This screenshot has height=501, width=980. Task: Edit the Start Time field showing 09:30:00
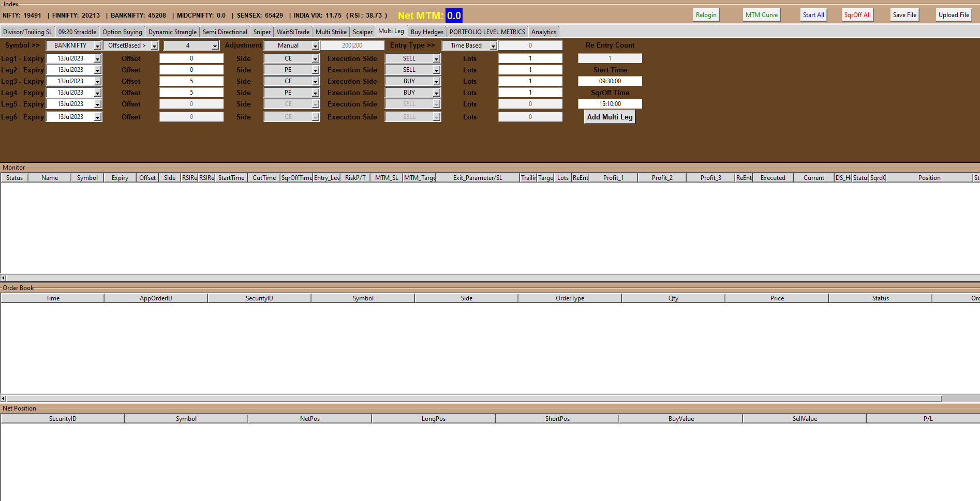click(x=610, y=81)
